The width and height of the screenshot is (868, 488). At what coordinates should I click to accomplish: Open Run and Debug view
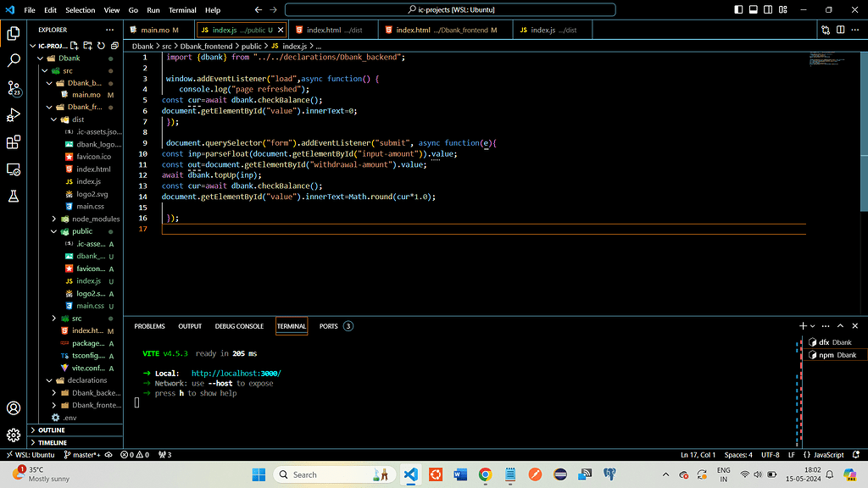pos(14,115)
